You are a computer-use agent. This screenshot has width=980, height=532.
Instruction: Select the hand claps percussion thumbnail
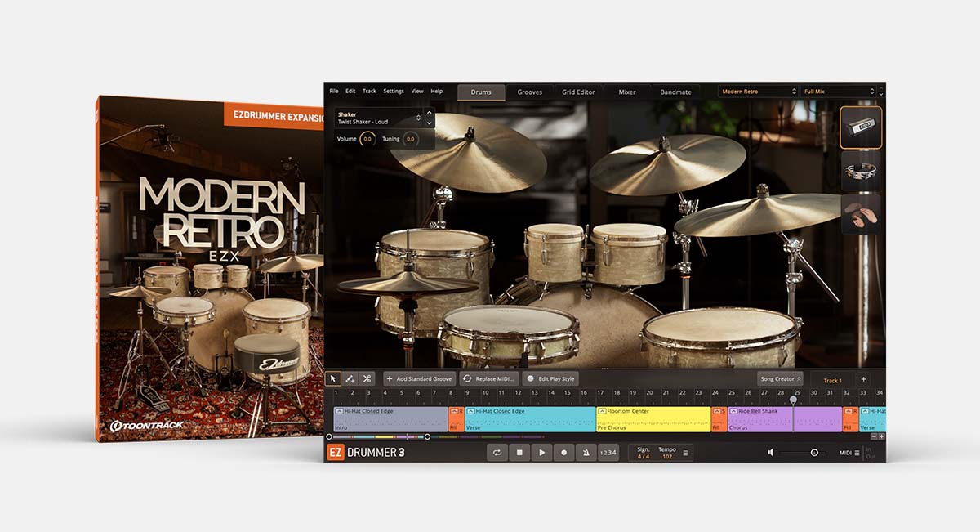pyautogui.click(x=861, y=213)
